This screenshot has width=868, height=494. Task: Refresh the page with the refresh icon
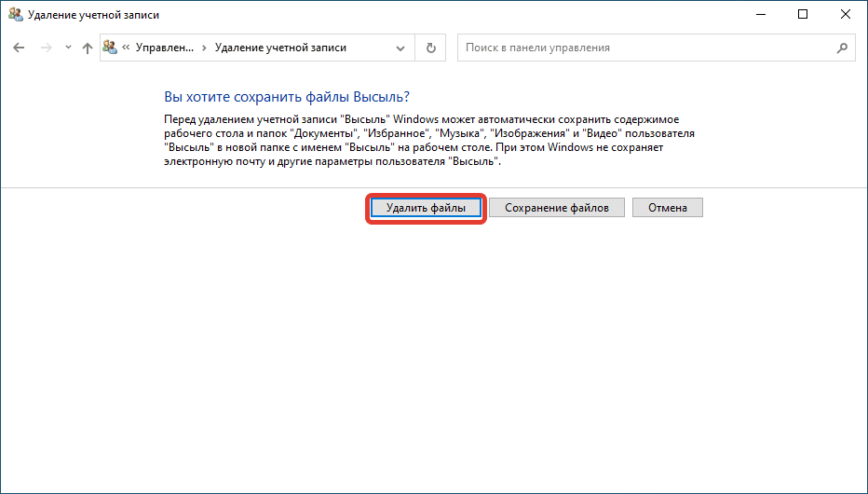(430, 48)
